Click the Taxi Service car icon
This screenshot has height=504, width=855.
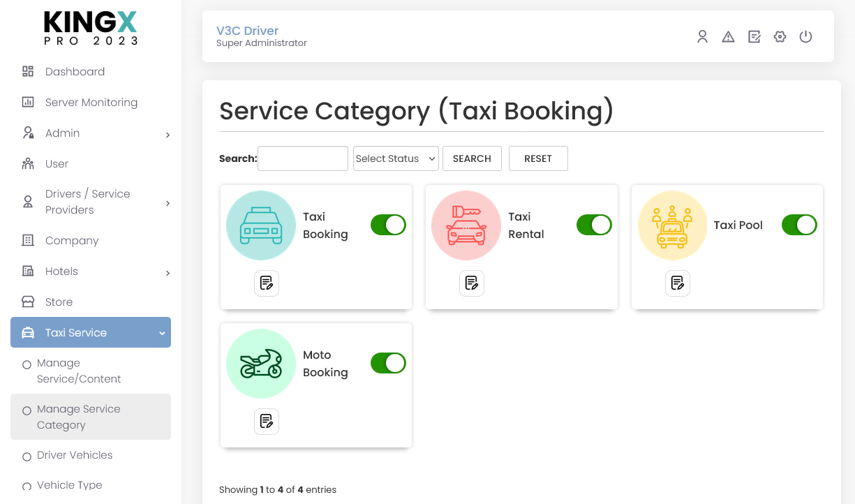coord(28,332)
